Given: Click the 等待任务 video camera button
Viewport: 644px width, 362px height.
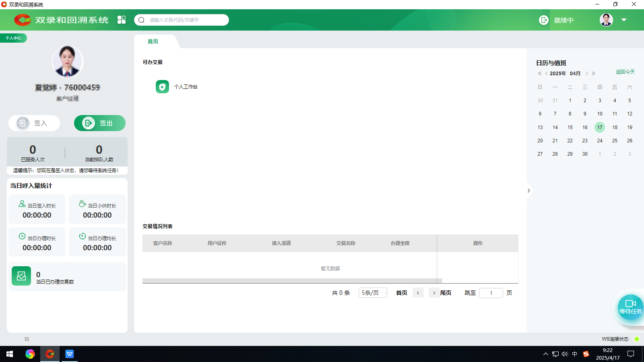Looking at the screenshot, I should [630, 306].
